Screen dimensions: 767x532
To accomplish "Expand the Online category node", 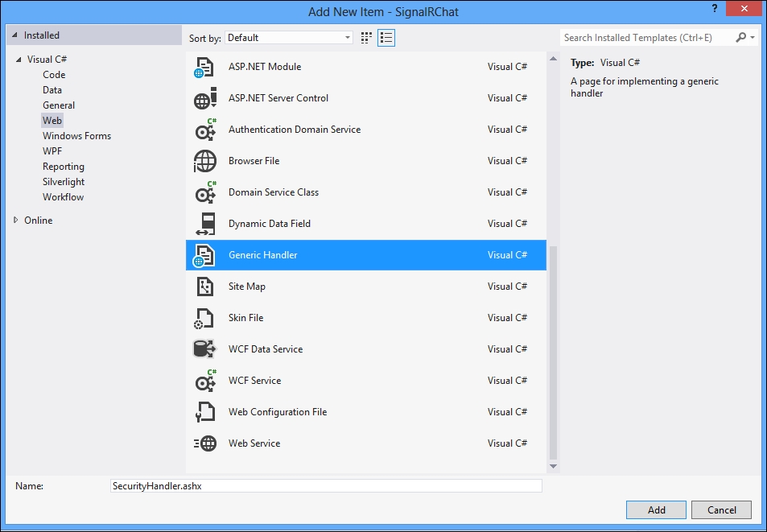I will point(15,221).
